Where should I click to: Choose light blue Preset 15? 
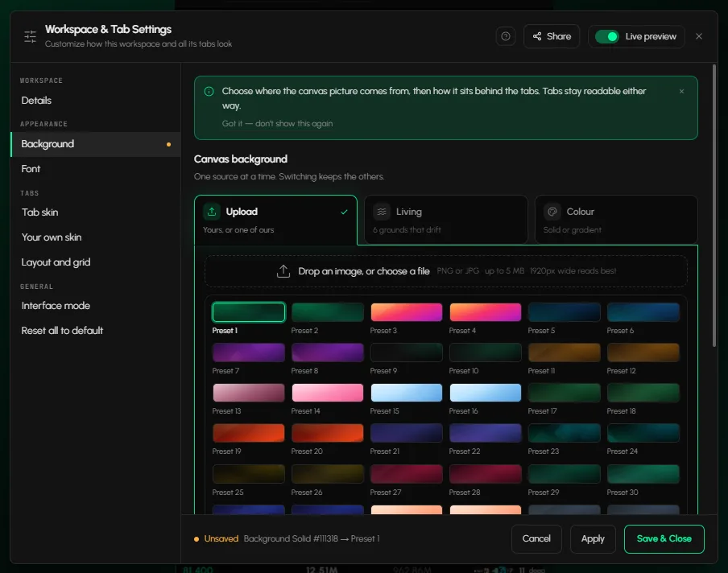407,393
